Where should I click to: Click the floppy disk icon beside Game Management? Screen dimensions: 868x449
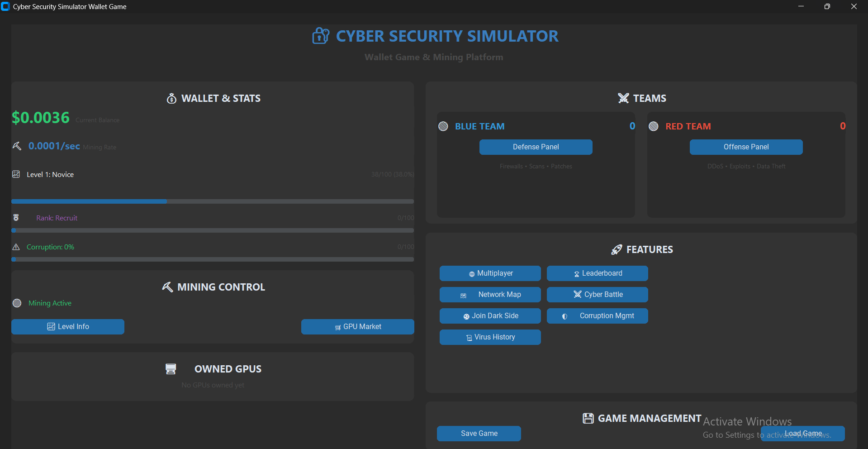[x=588, y=418]
